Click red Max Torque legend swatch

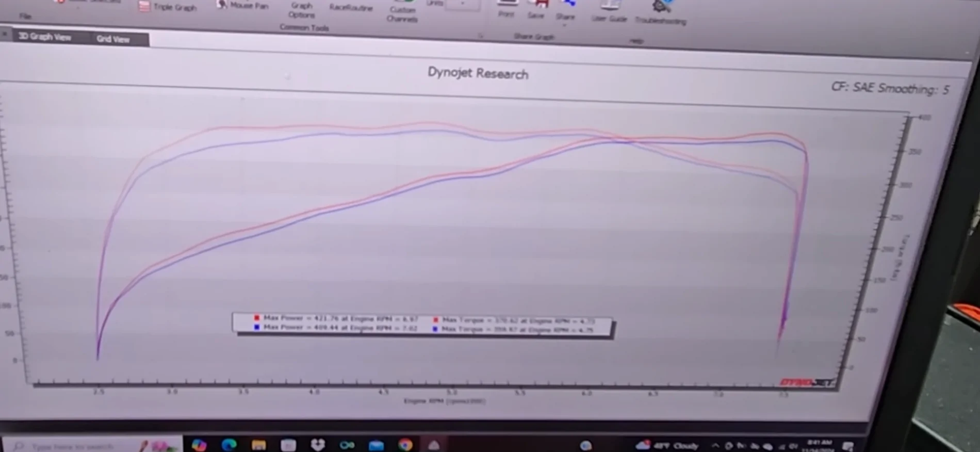tap(435, 319)
